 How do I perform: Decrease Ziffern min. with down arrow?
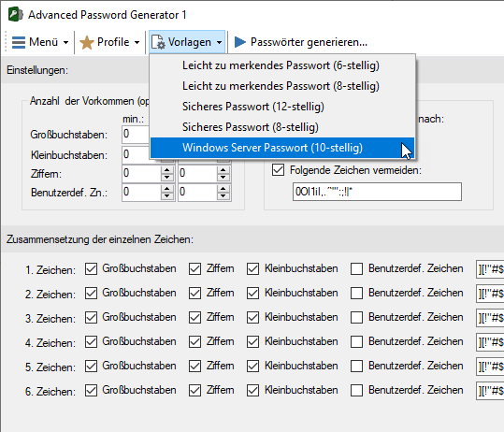coord(166,178)
